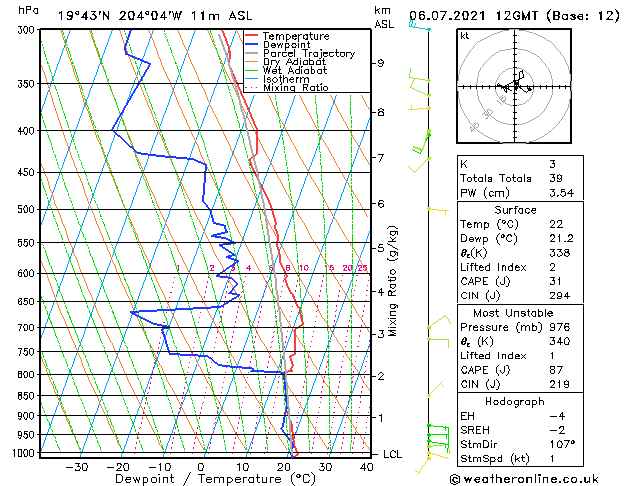Click the 'PW (cm)' value 3.54
Screen dimensions: 629x486
click(562, 193)
